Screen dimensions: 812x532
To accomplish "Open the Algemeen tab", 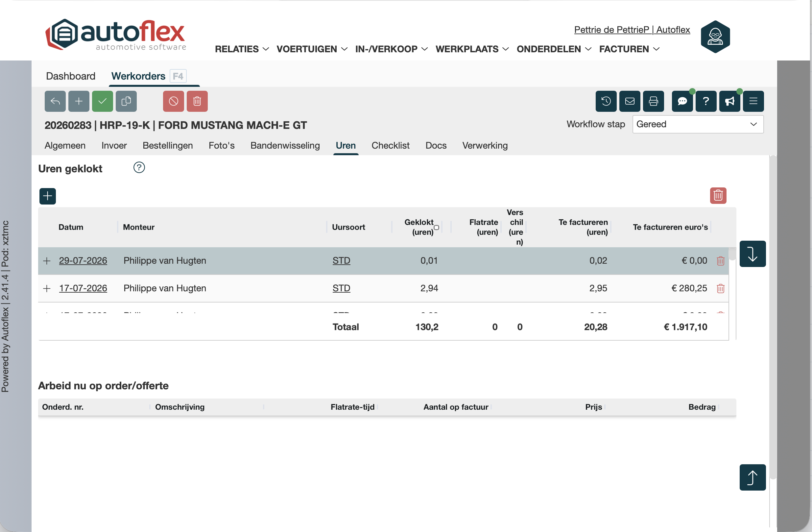I will [65, 145].
